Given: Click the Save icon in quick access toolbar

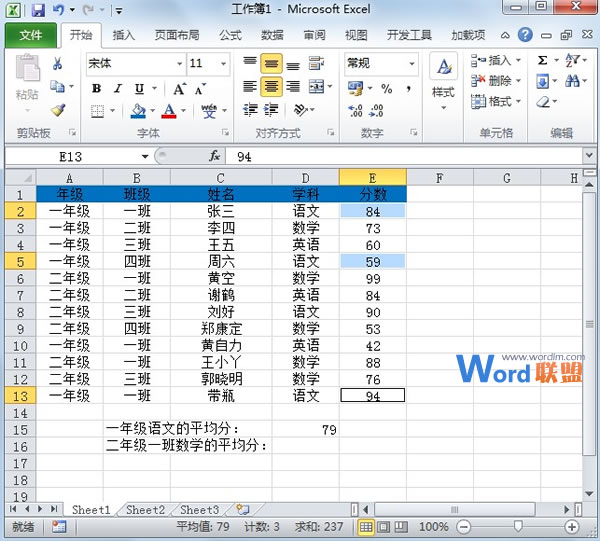Looking at the screenshot, I should (x=38, y=10).
